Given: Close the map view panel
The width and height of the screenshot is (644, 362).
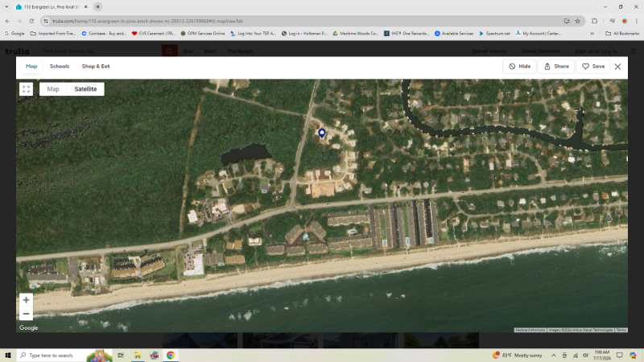Looking at the screenshot, I should (x=617, y=67).
